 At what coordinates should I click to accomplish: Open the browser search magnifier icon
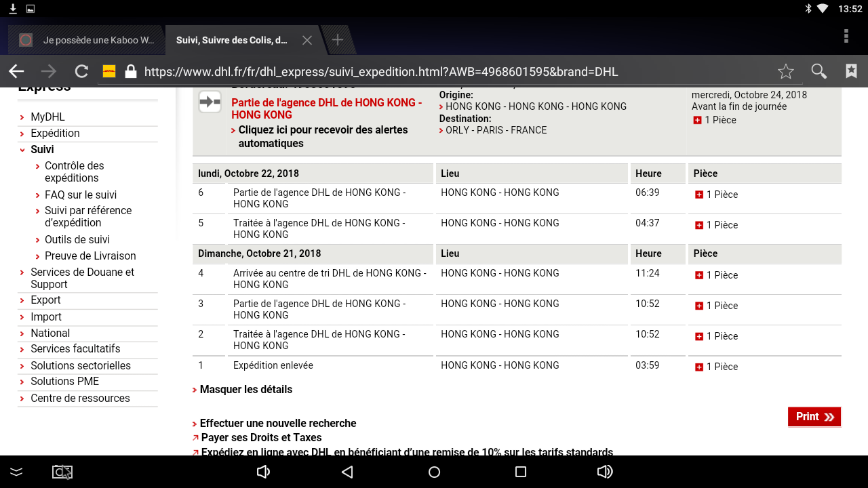pos(818,71)
